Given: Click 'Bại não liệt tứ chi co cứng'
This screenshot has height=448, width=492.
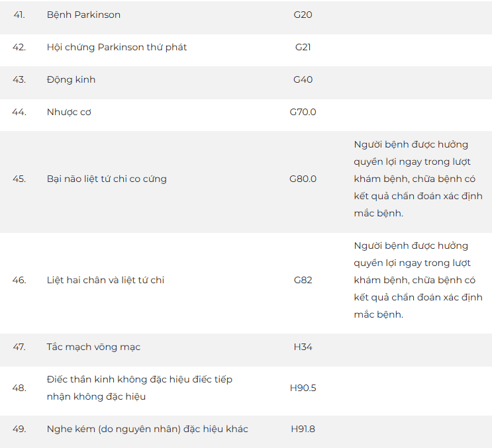Looking at the screenshot, I should pos(107,179).
